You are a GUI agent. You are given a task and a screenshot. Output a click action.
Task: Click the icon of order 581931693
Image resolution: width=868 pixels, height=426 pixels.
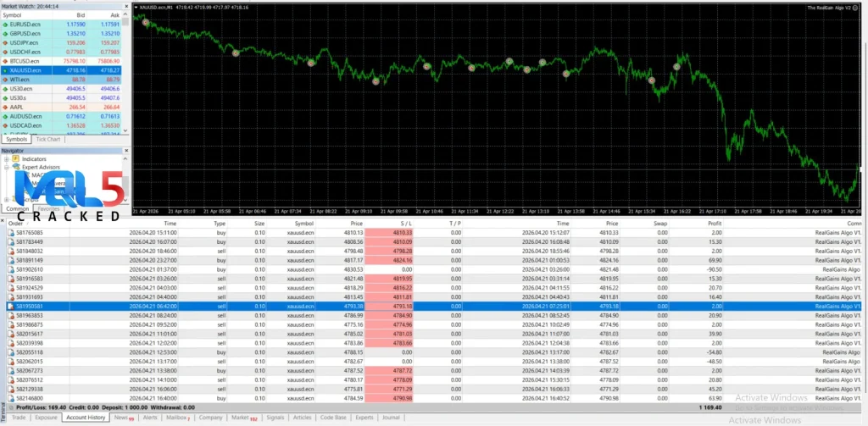click(x=10, y=297)
